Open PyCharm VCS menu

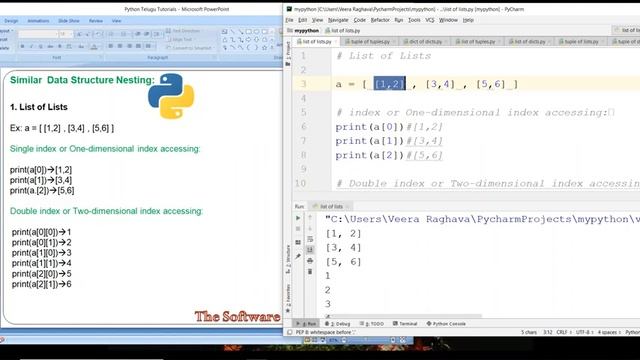point(430,20)
